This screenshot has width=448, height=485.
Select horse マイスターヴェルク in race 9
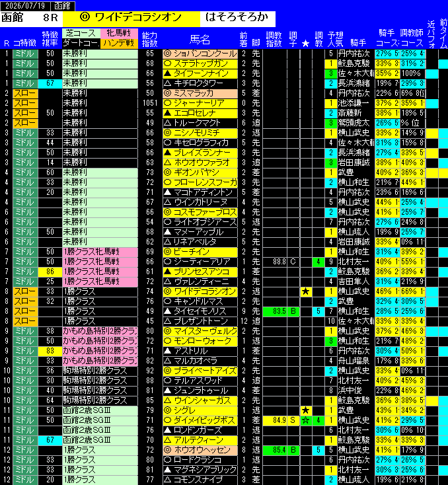(200, 331)
